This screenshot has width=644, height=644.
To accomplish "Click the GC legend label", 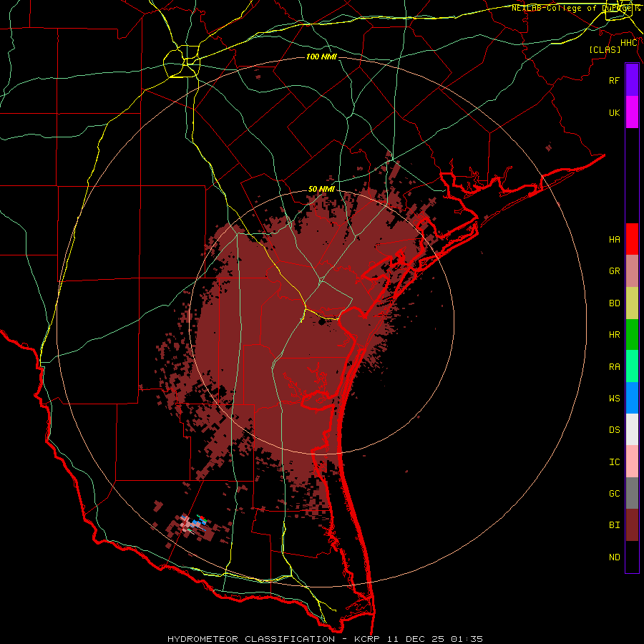I will 614,493.
